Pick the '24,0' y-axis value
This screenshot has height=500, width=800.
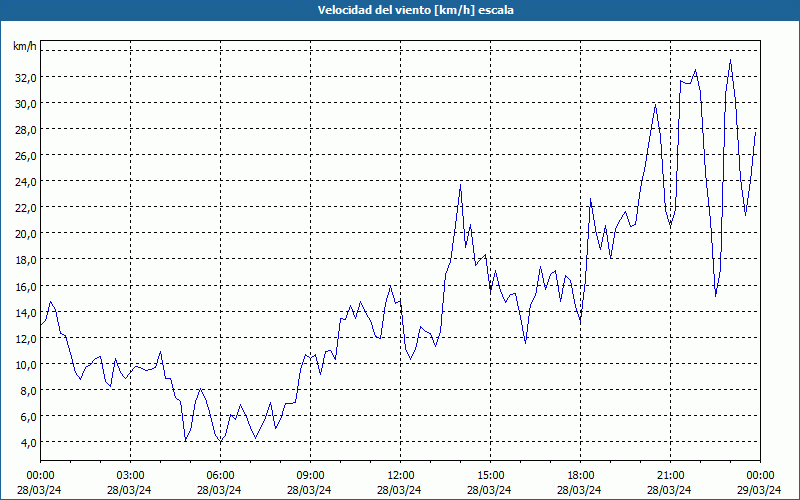24,182
